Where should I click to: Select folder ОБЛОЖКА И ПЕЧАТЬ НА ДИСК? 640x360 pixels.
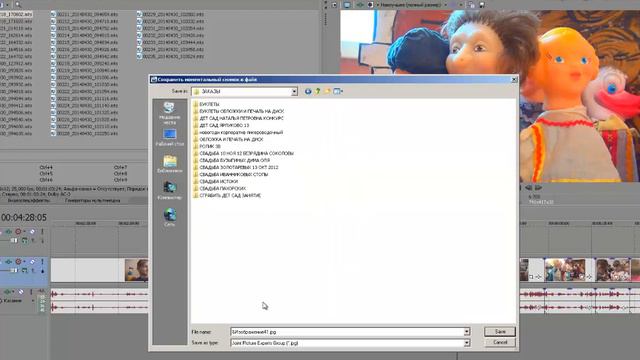tap(228, 139)
